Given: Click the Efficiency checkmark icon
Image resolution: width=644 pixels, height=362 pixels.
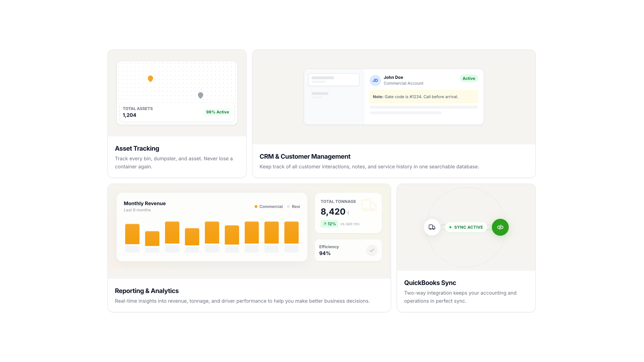Looking at the screenshot, I should [372, 250].
